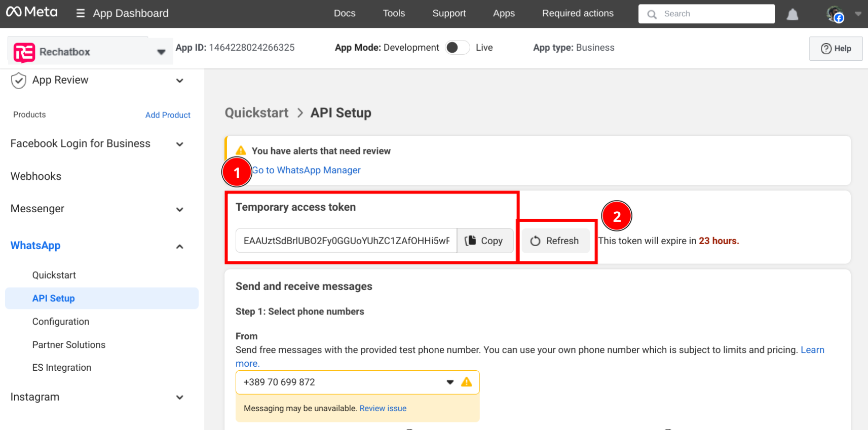Expand the App Review section
868x430 pixels.
(x=179, y=81)
